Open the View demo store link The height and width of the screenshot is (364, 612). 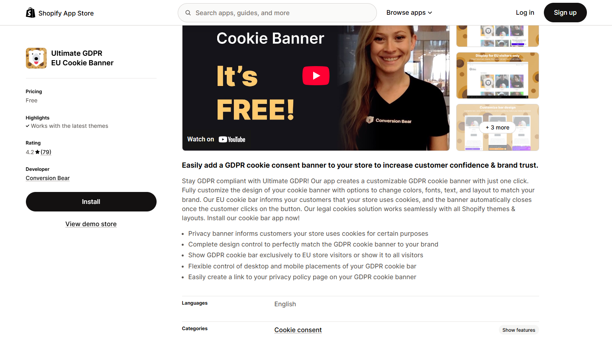[x=91, y=224]
